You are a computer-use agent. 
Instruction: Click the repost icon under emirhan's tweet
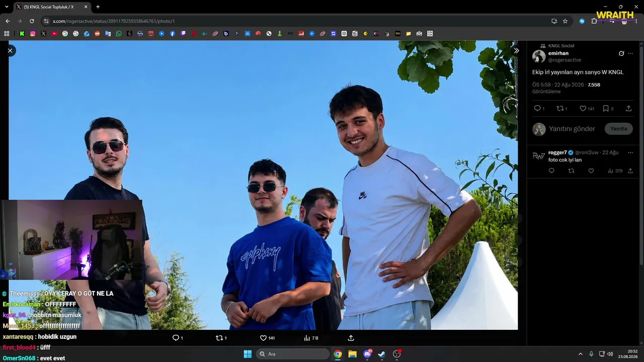pyautogui.click(x=559, y=108)
